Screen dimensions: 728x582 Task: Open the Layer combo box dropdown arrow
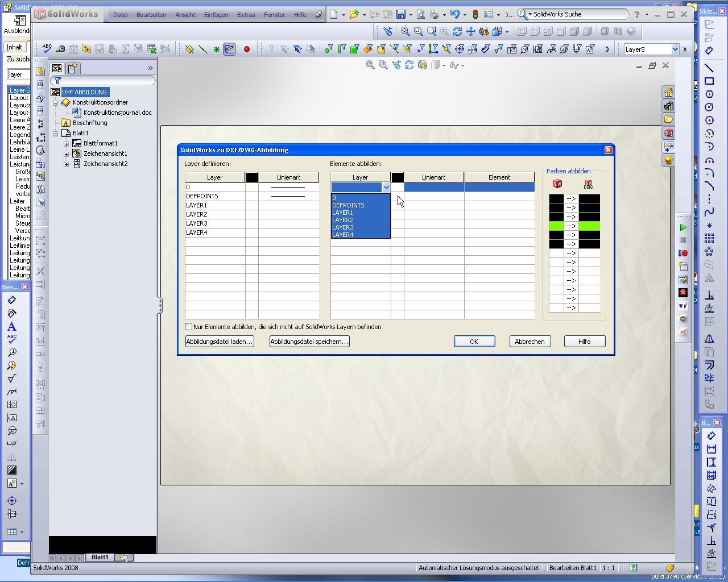pos(386,187)
